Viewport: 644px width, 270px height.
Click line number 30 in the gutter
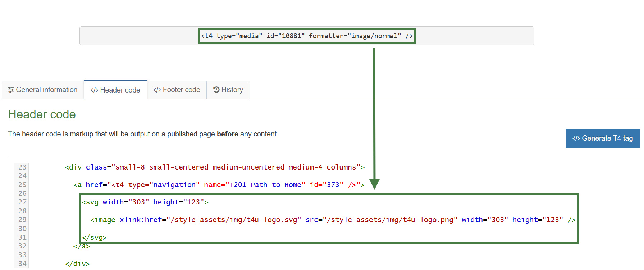tap(22, 229)
